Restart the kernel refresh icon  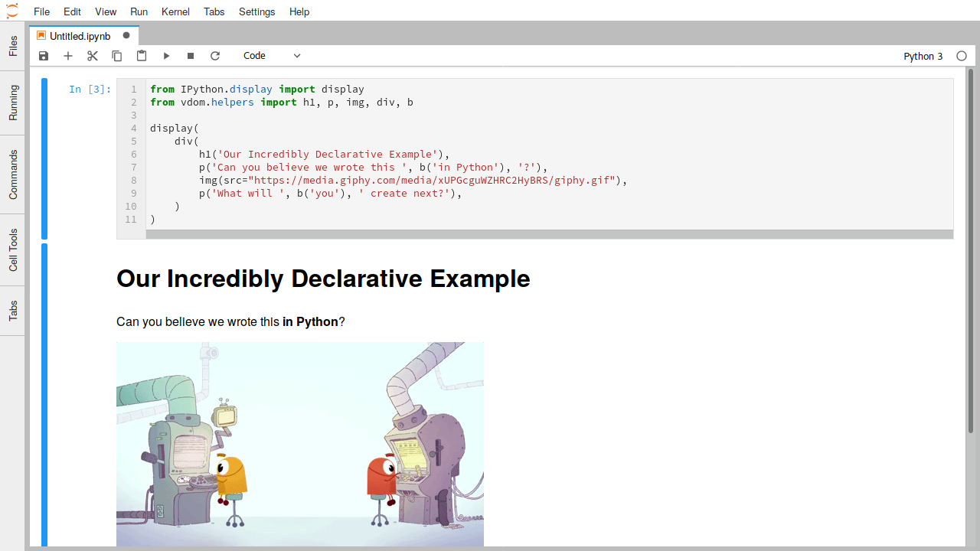pyautogui.click(x=215, y=56)
